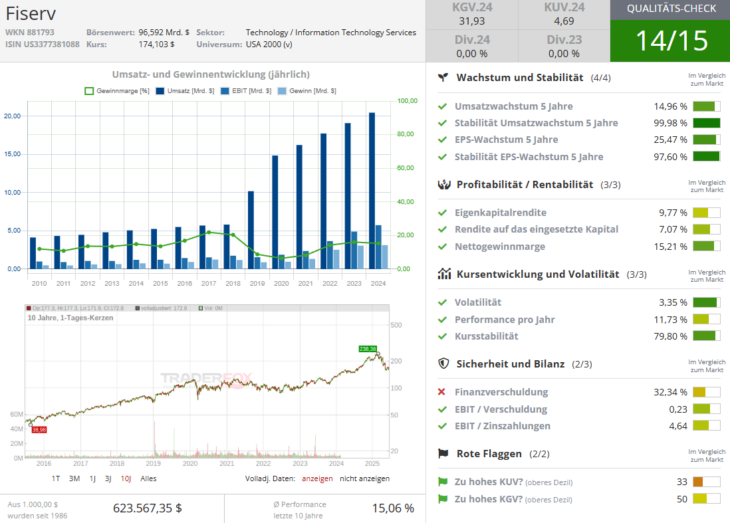Click green flag beside Zu hohes KUV?
730x523 pixels.
(443, 482)
